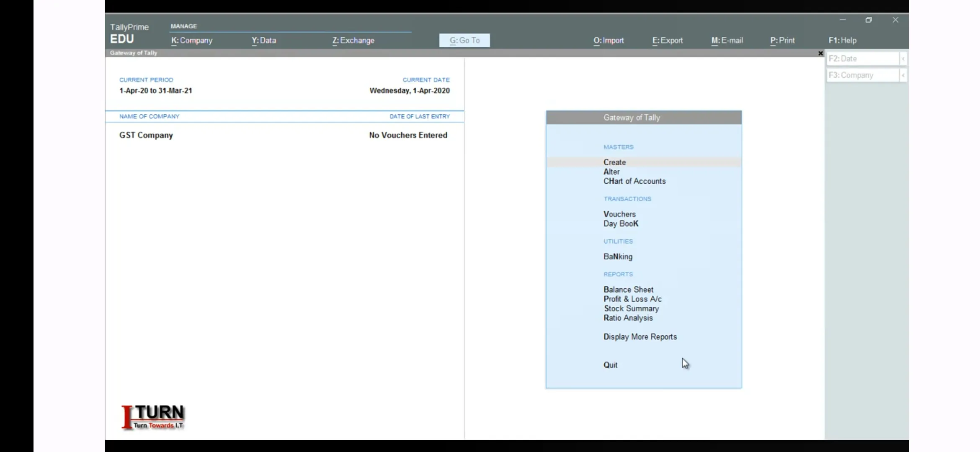Open Profit & Loss A/c report

[632, 298]
